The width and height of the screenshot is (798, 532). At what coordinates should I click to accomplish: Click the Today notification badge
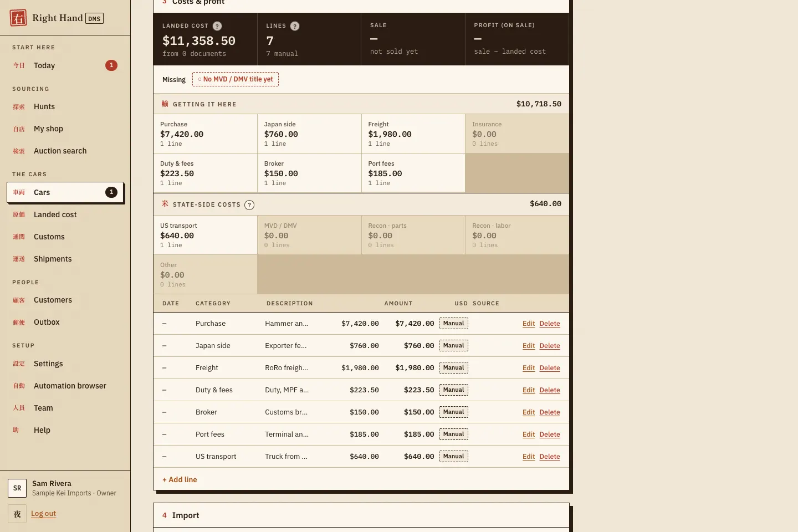click(111, 65)
